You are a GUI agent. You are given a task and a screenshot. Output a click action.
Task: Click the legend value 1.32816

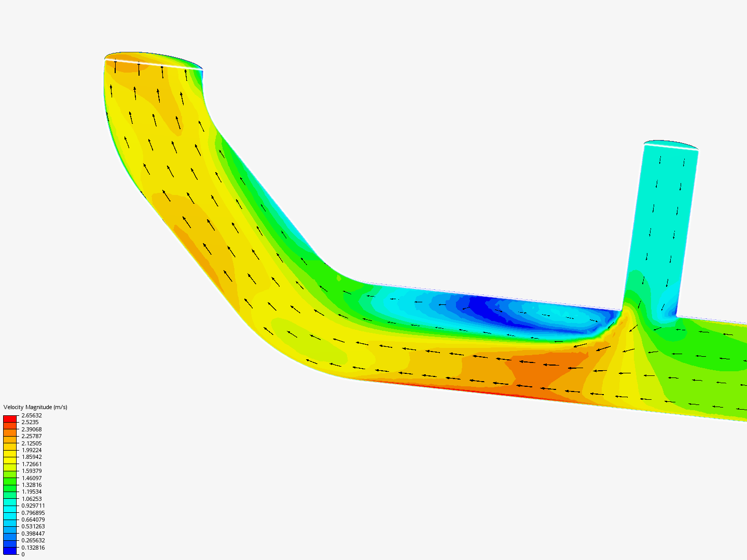[x=32, y=485]
